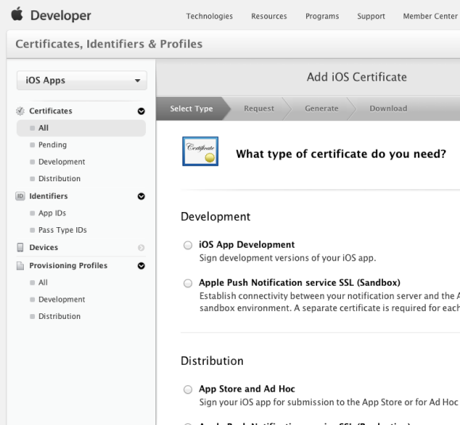
Task: Click the Certificates seal icon in sidebar
Action: pos(20,111)
